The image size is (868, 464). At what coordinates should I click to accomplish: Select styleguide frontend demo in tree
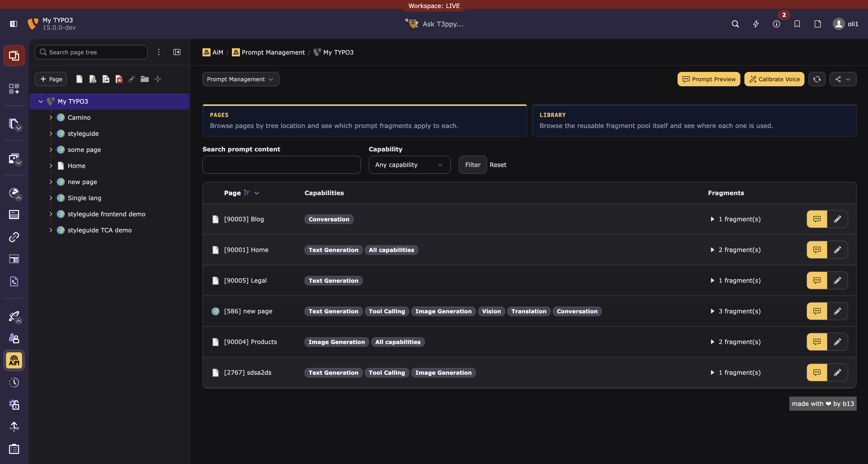point(107,214)
